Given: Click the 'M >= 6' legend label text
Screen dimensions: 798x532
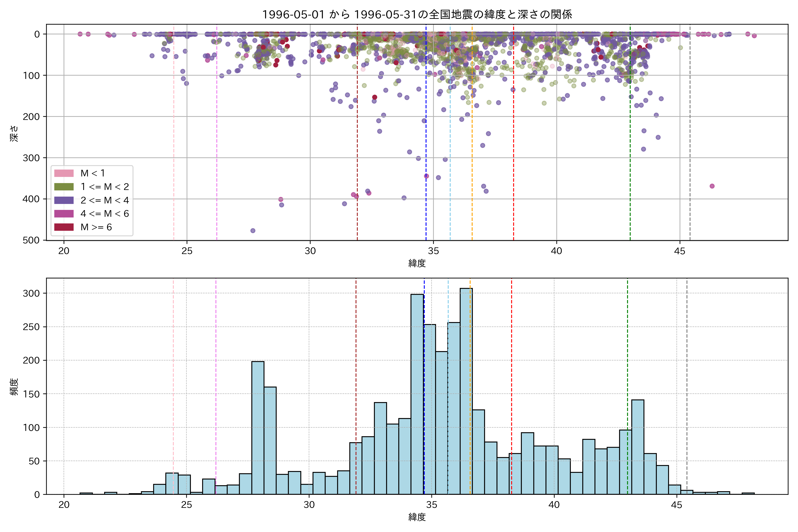Looking at the screenshot, I should [96, 227].
